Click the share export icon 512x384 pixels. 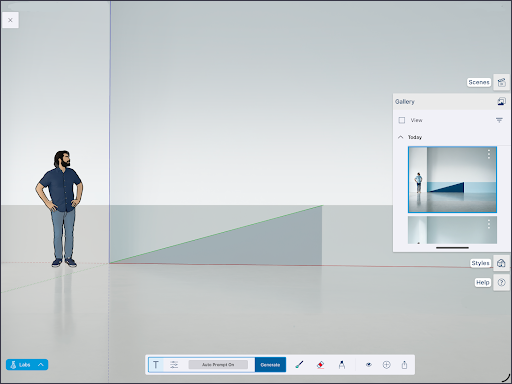(x=404, y=365)
